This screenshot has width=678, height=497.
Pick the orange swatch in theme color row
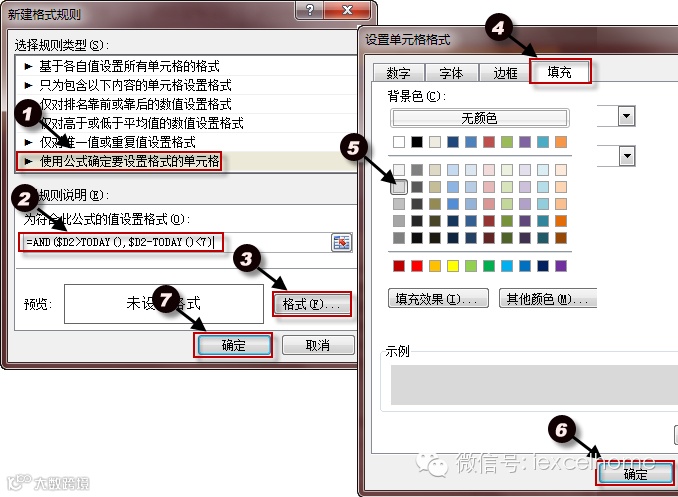[x=561, y=142]
